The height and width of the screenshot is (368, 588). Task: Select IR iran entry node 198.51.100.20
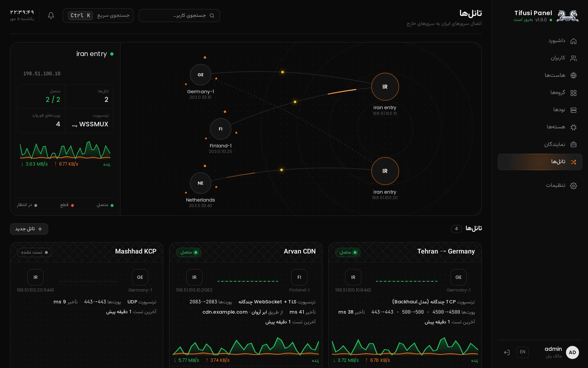tap(385, 171)
